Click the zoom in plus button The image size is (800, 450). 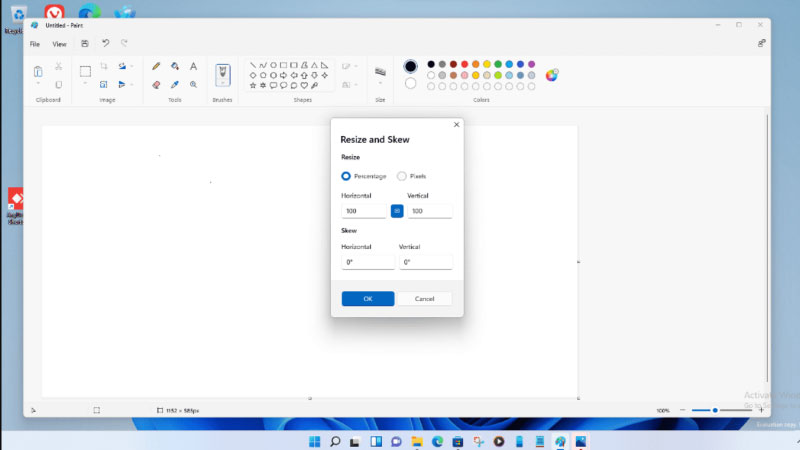point(761,410)
